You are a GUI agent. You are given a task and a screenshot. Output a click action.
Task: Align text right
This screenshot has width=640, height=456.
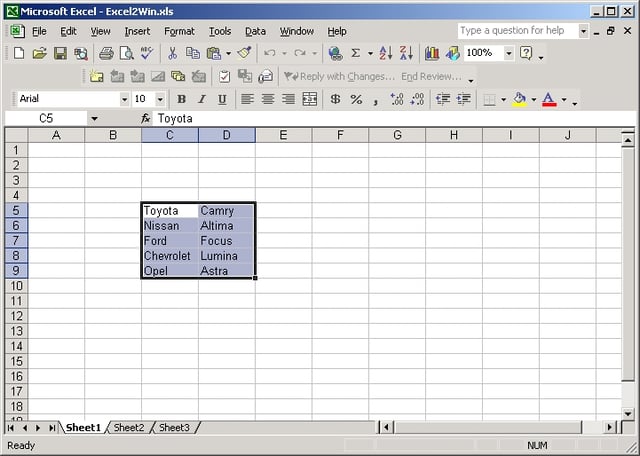289,99
